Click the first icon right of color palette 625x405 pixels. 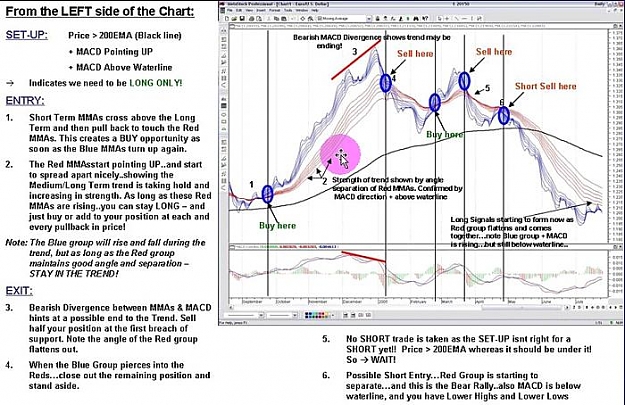coord(345,315)
